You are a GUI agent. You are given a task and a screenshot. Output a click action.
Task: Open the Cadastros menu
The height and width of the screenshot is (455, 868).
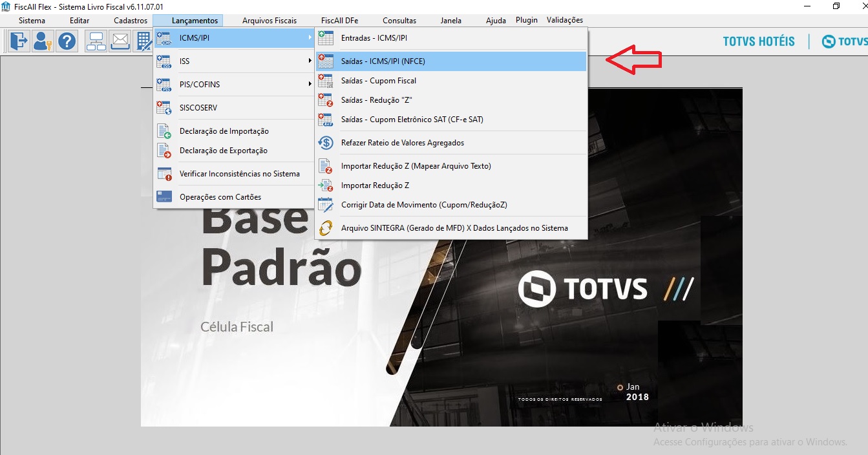(131, 21)
